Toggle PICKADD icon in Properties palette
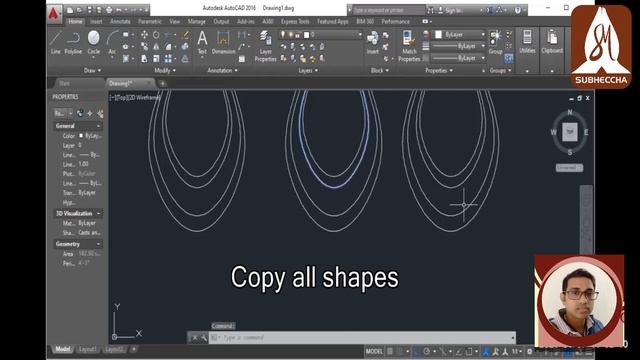Screen dimensions: 640x360 point(80,113)
